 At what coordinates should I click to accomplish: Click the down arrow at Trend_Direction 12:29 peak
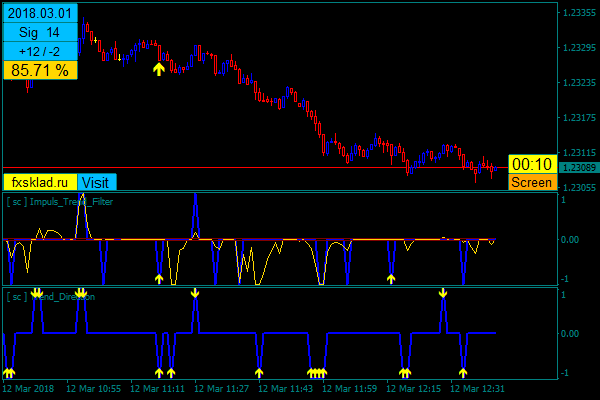pos(443,293)
